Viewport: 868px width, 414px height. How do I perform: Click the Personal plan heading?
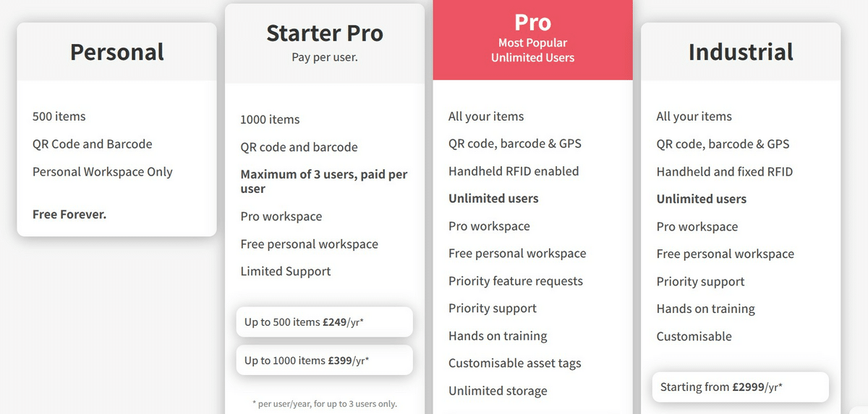tap(117, 52)
